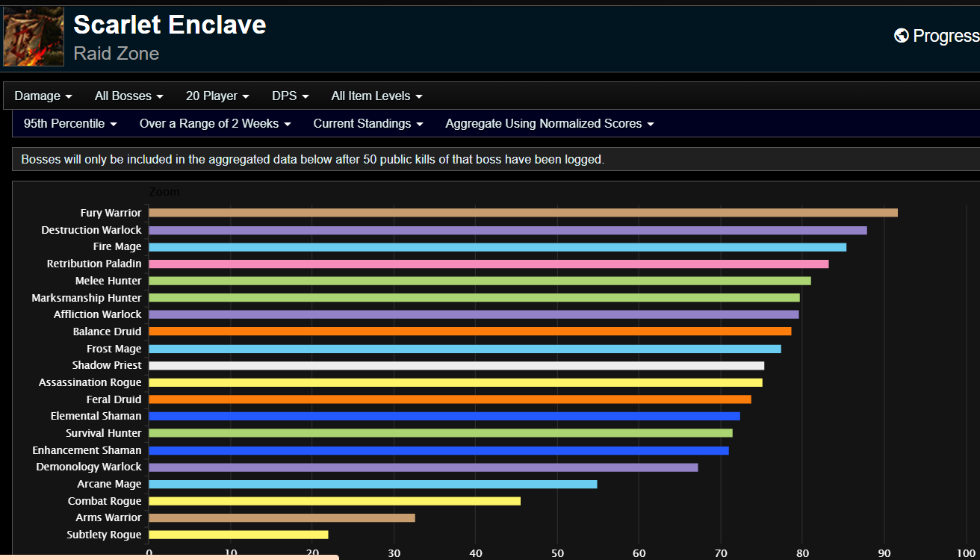Click the Enhancement Shaman bar

click(x=438, y=450)
